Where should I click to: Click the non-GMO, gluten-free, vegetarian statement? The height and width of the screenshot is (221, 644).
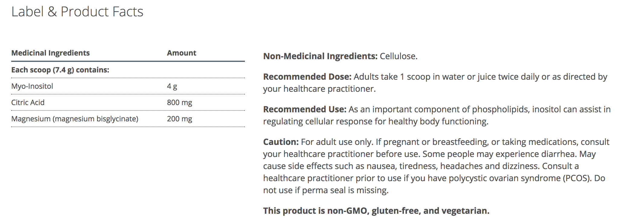[x=376, y=211]
